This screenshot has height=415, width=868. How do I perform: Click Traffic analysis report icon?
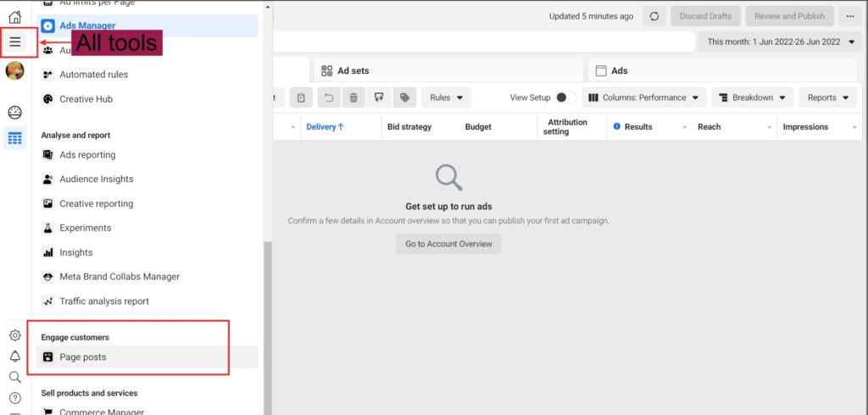click(x=48, y=301)
